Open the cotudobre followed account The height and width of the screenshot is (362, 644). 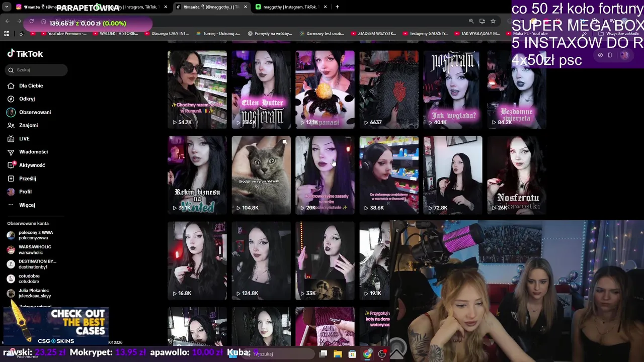tap(29, 279)
